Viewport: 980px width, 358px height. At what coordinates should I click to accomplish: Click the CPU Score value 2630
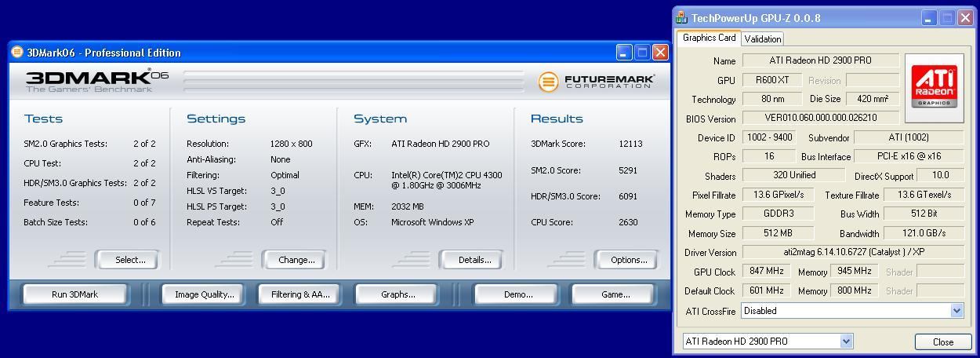628,222
